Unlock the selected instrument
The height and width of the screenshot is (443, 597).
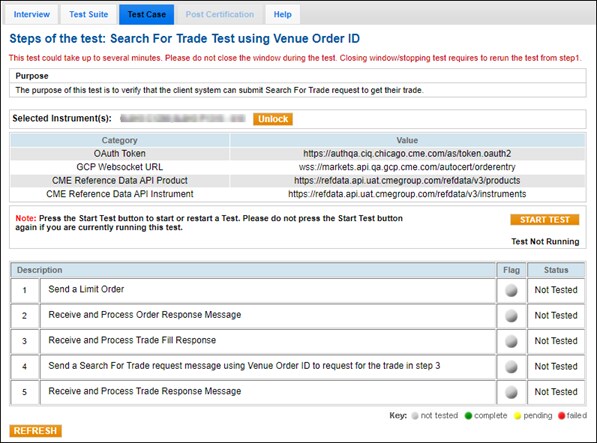pos(273,119)
